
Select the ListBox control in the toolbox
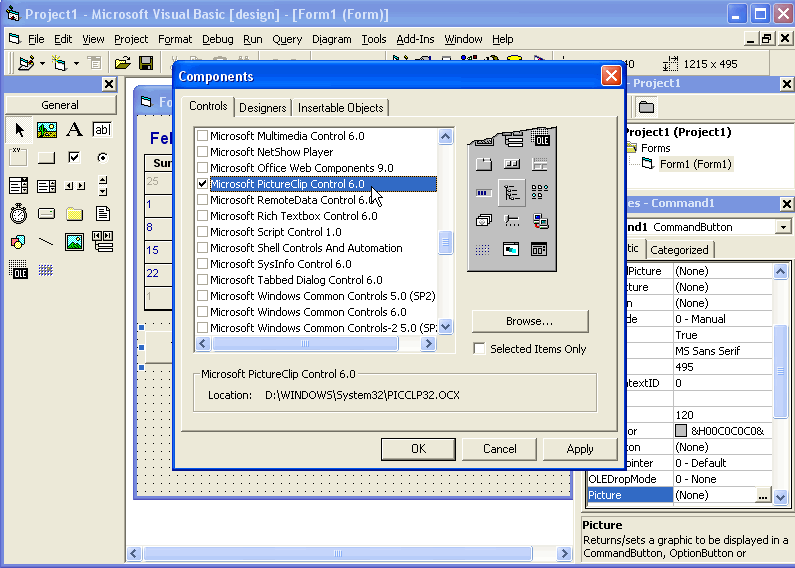click(47, 186)
